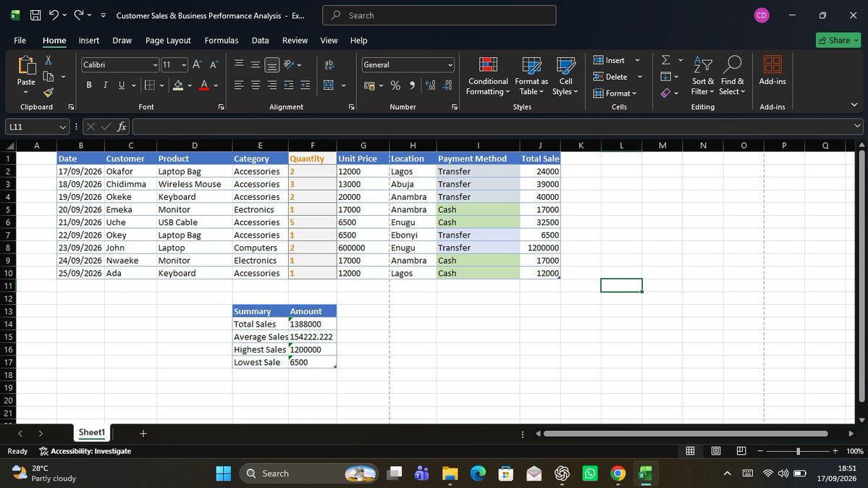Select the Sheet1 tab

(91, 432)
